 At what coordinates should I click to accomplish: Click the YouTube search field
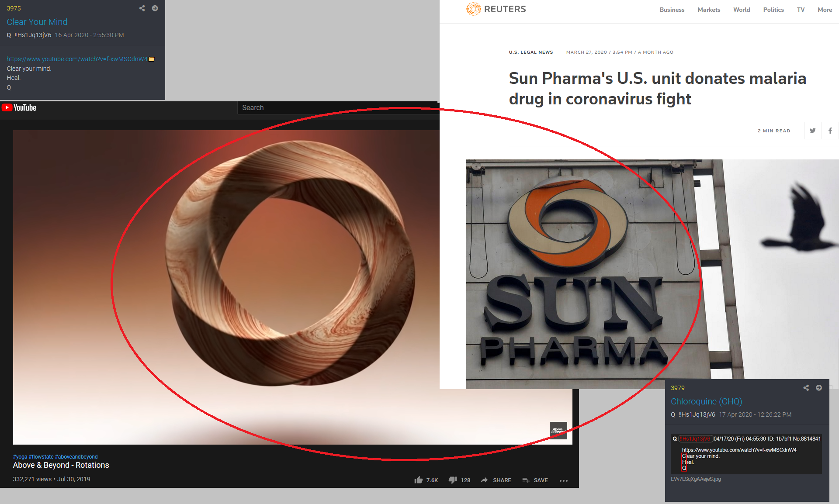pos(338,107)
